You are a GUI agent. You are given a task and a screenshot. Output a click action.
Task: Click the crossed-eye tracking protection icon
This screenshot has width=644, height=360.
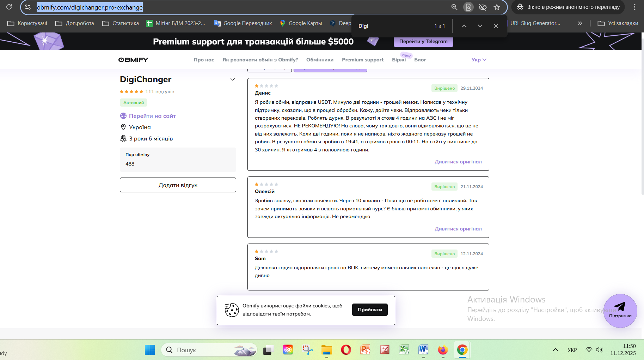click(483, 7)
